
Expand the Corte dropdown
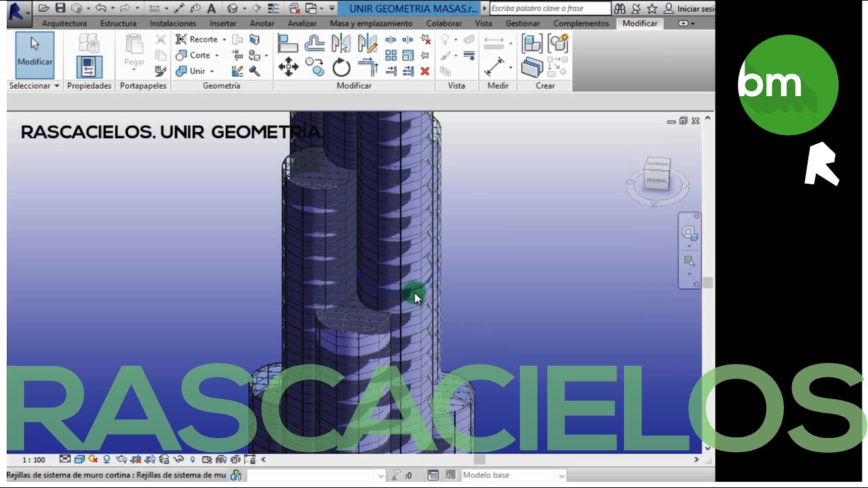point(216,56)
